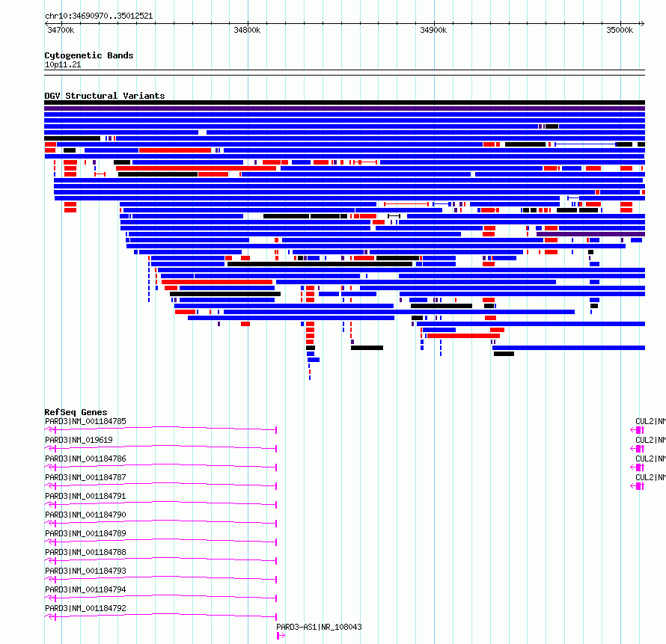The image size is (666, 644).
Task: Click the 34700k ruler label
Action: tap(61, 30)
